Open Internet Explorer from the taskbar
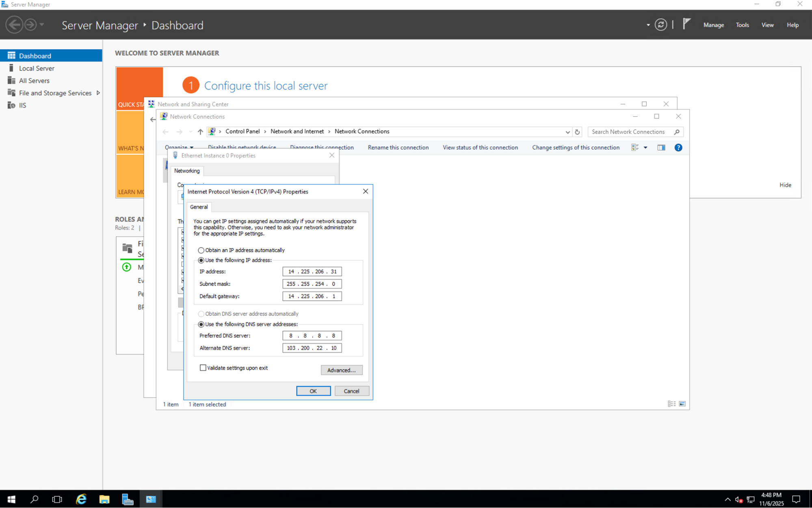The width and height of the screenshot is (812, 508). (81, 499)
